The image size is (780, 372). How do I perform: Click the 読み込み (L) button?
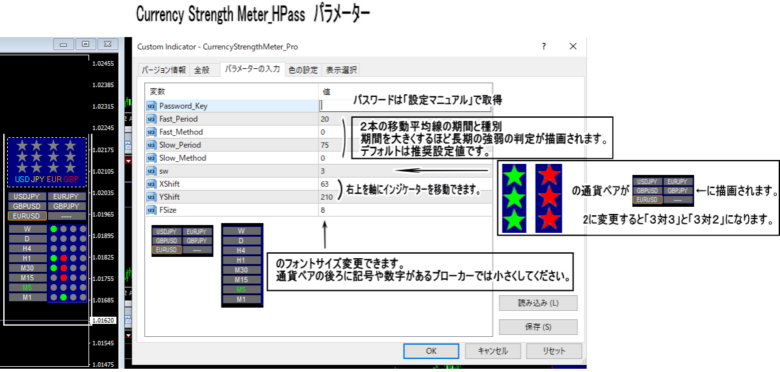[x=538, y=303]
